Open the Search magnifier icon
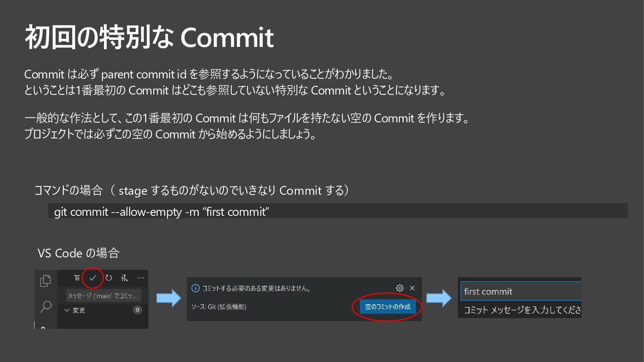The image size is (644, 362). click(x=46, y=306)
